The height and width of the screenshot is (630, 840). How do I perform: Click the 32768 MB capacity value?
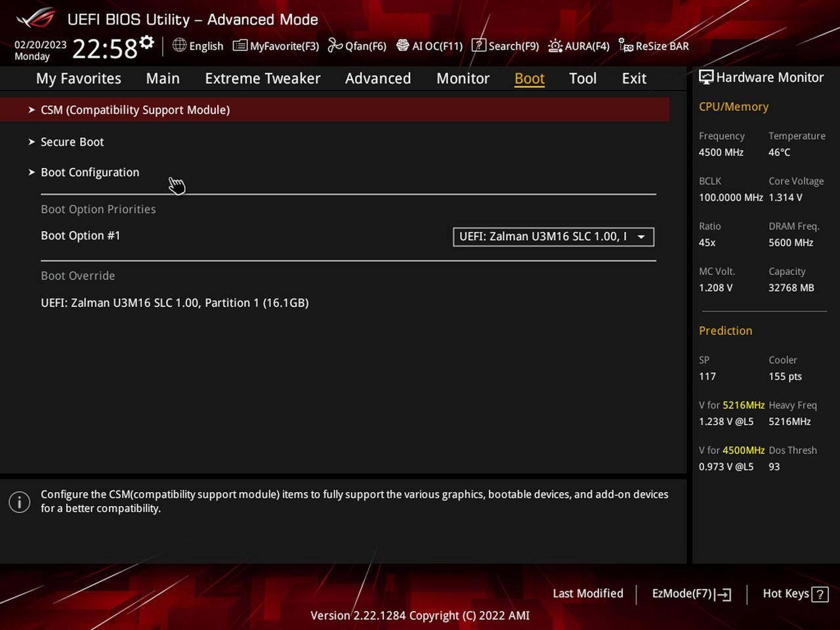[791, 288]
